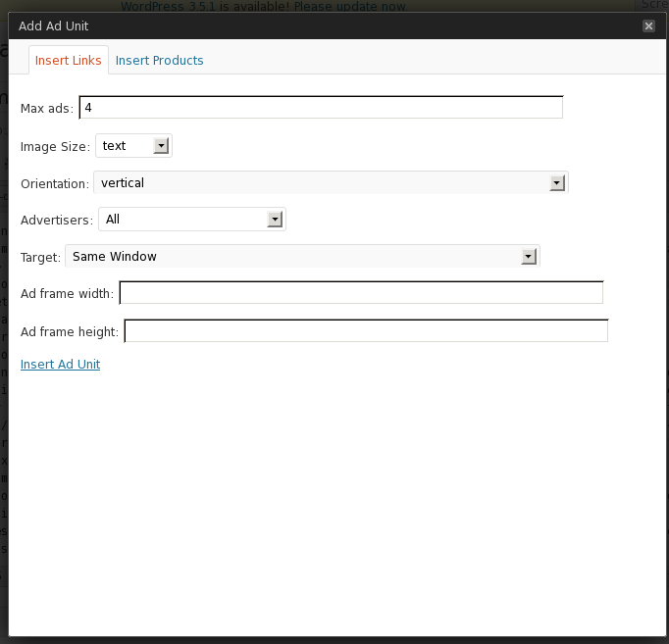Click into the Max ads field
Image resolution: width=669 pixels, height=644 pixels.
tap(321, 108)
